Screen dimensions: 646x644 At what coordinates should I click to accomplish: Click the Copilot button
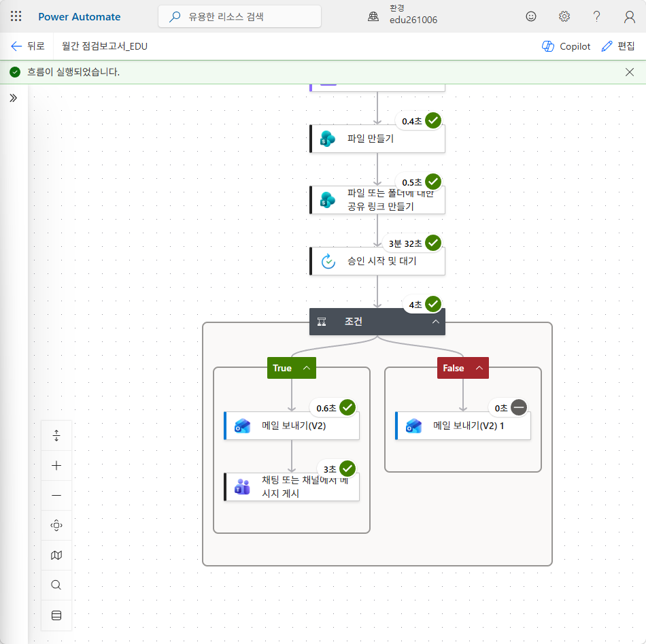[566, 46]
